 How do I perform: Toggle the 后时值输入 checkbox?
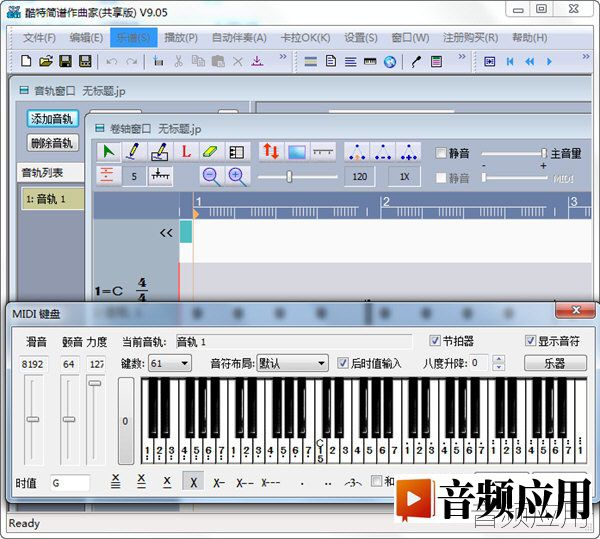click(x=342, y=363)
